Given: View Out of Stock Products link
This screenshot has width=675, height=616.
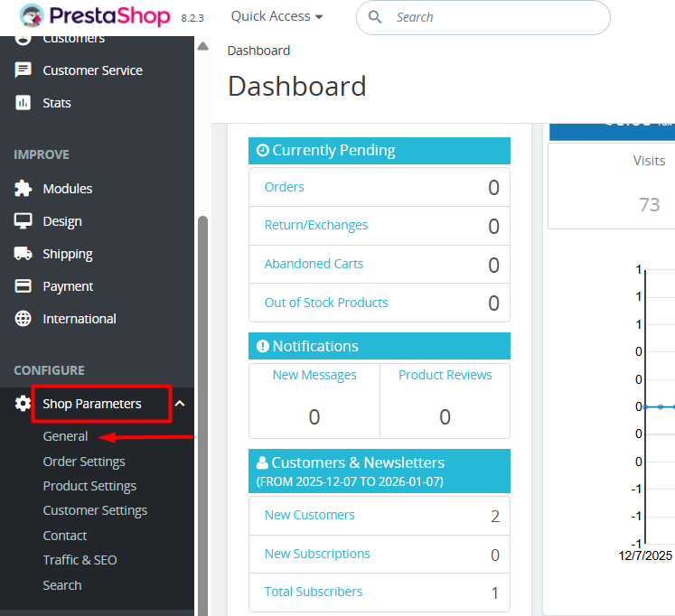Looking at the screenshot, I should [x=326, y=303].
